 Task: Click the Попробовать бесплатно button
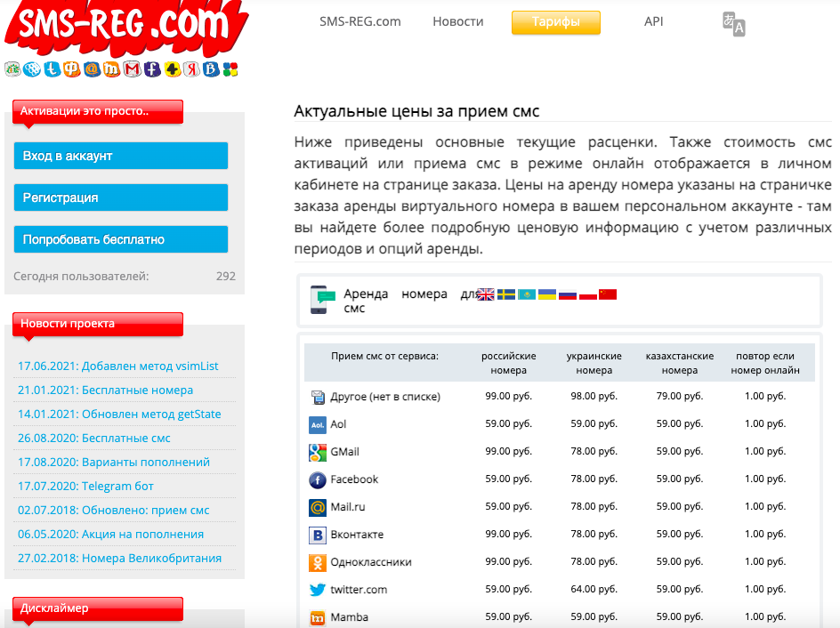[121, 239]
